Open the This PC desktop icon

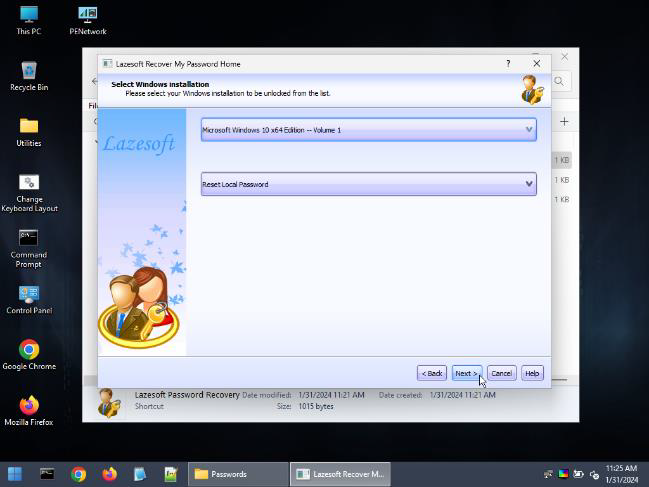pyautogui.click(x=29, y=20)
